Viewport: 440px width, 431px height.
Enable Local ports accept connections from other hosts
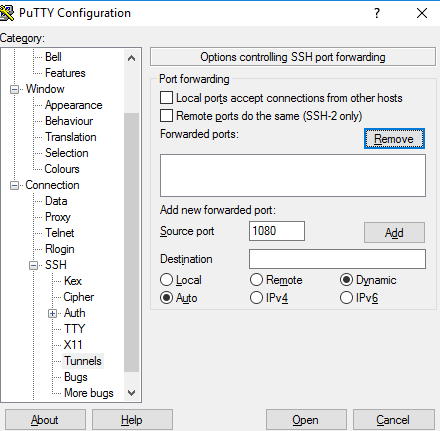(x=166, y=98)
